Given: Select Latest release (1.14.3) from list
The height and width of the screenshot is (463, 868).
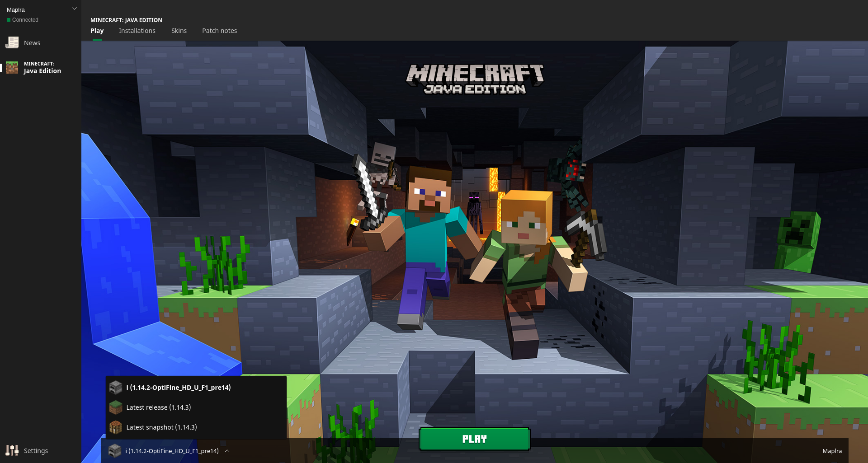Looking at the screenshot, I should (x=196, y=407).
